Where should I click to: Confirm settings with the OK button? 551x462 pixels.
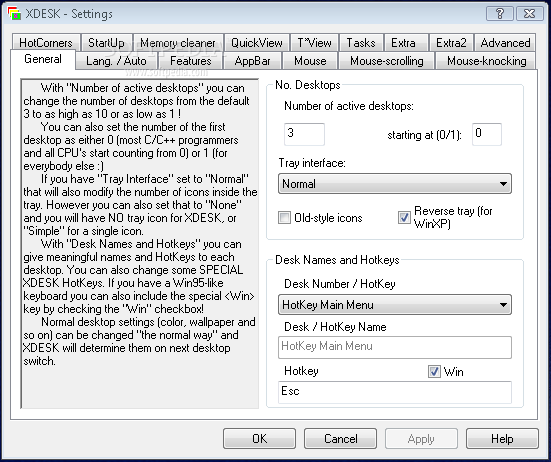259,438
